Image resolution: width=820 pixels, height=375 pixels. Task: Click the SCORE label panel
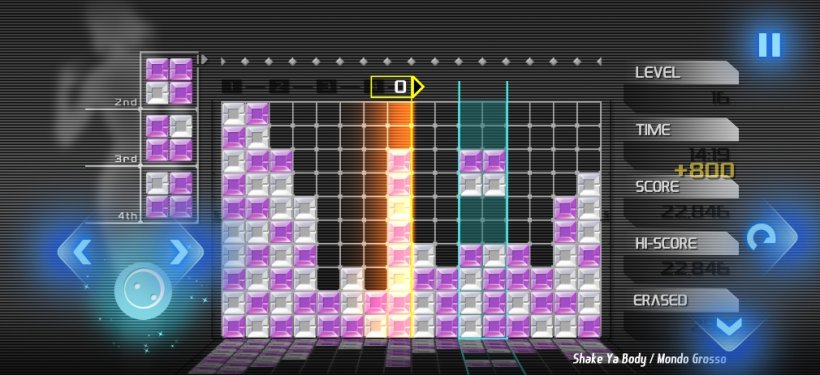point(682,187)
